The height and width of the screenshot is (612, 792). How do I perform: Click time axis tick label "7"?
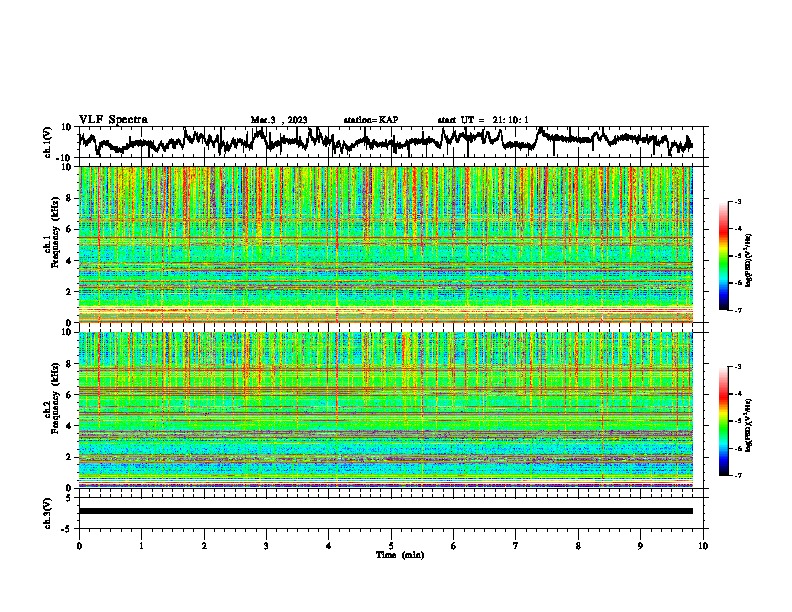click(516, 546)
